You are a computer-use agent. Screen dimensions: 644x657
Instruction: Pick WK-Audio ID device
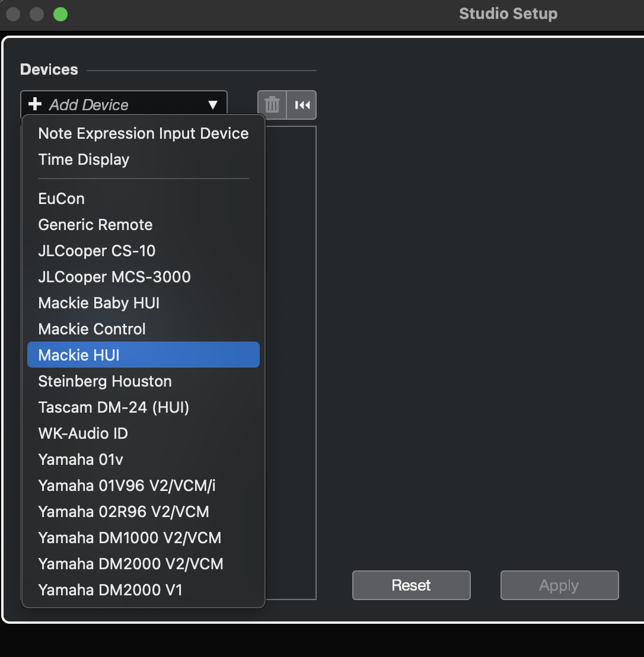144,433
